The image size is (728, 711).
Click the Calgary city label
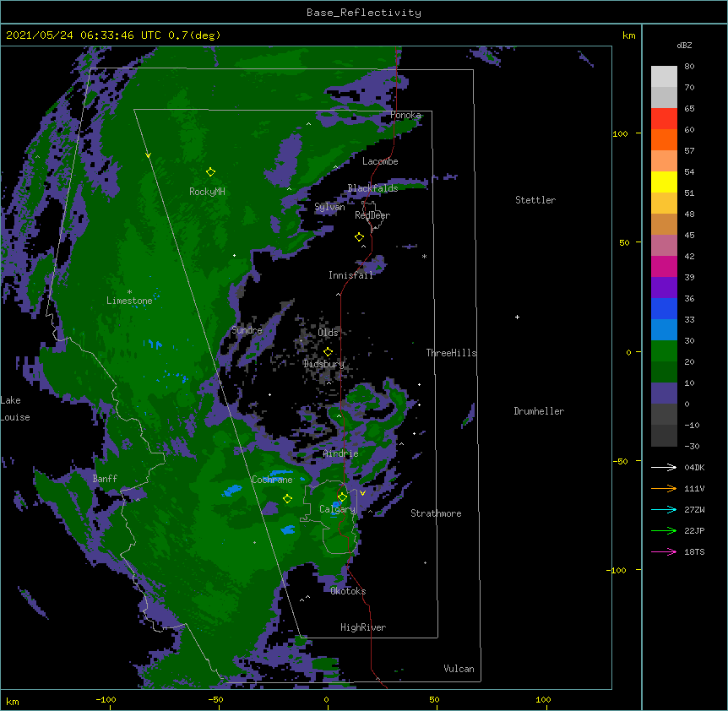[x=337, y=509]
